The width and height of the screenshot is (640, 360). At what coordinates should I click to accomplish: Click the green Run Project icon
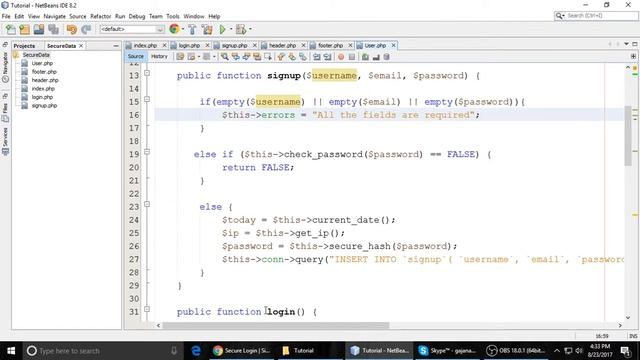(222, 29)
